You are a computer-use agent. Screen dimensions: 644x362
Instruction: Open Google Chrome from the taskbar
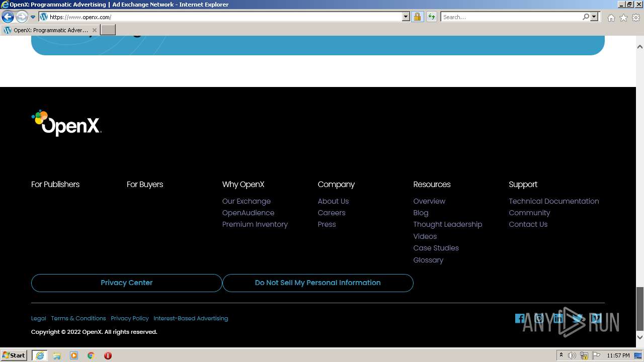91,355
